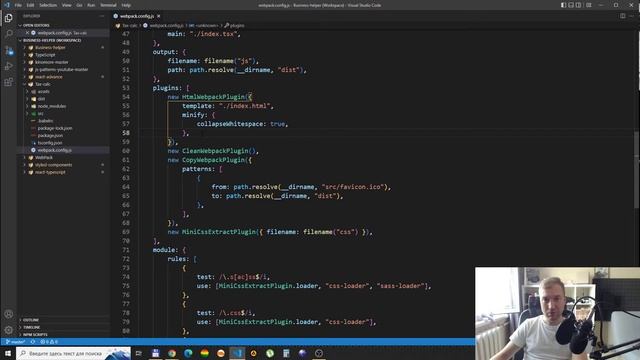Click the Explorer views and more actions ellipsis
The height and width of the screenshot is (360, 640).
pyautogui.click(x=102, y=16)
